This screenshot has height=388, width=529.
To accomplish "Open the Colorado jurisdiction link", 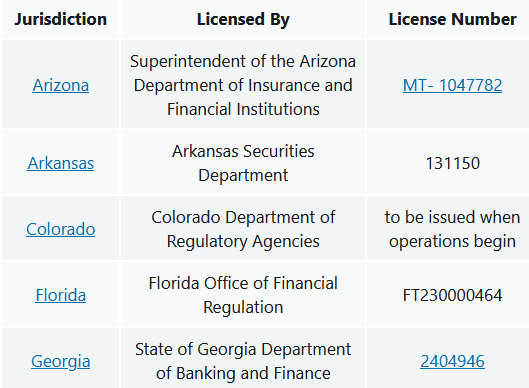I will pos(61,229).
